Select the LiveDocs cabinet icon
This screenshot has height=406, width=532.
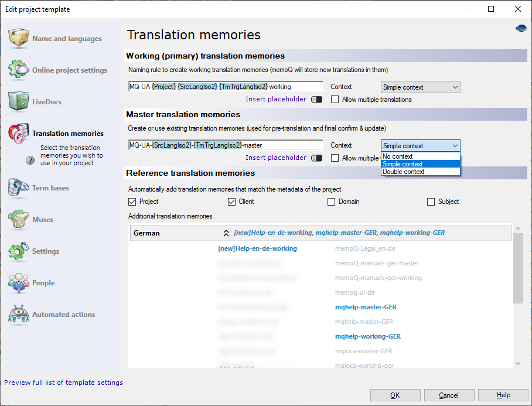coord(19,101)
